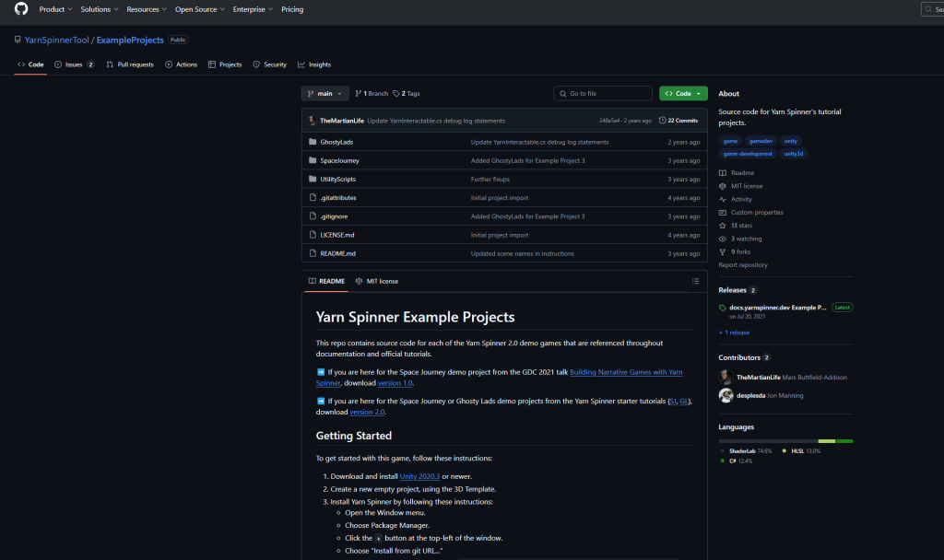This screenshot has height=560, width=944.
Task: Follow the version 2.0 download link
Action: [367, 412]
